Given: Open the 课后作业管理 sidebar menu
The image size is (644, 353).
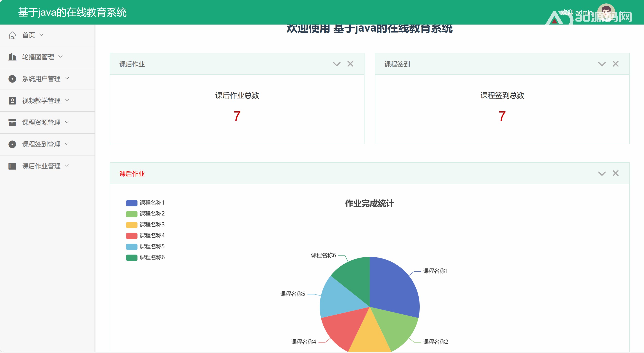Looking at the screenshot, I should coord(41,166).
